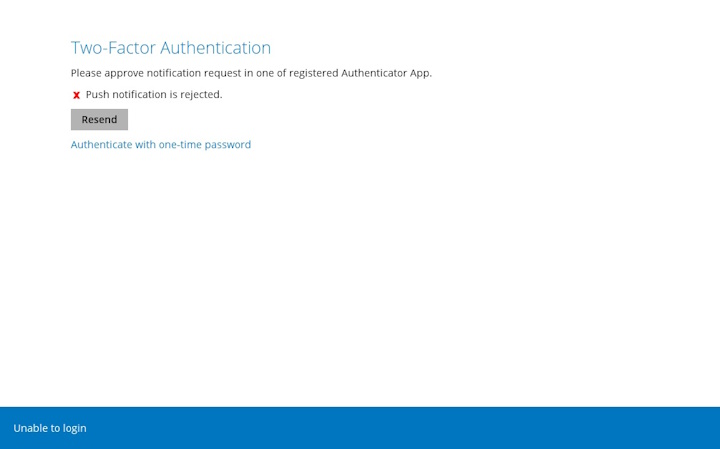This screenshot has width=720, height=449.
Task: Click the word 'Two-Factor' in the heading
Action: tap(113, 48)
